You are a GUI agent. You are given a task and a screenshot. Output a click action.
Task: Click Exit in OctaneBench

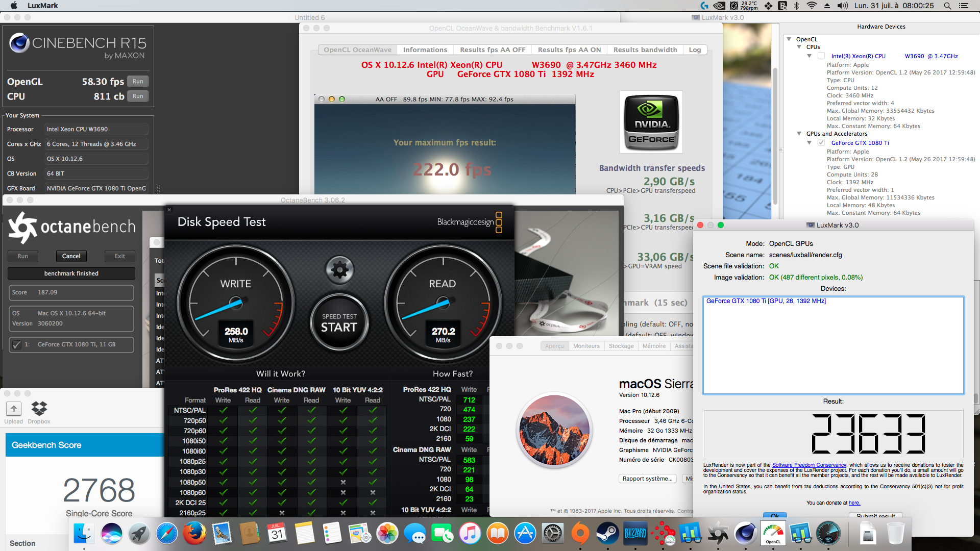119,256
